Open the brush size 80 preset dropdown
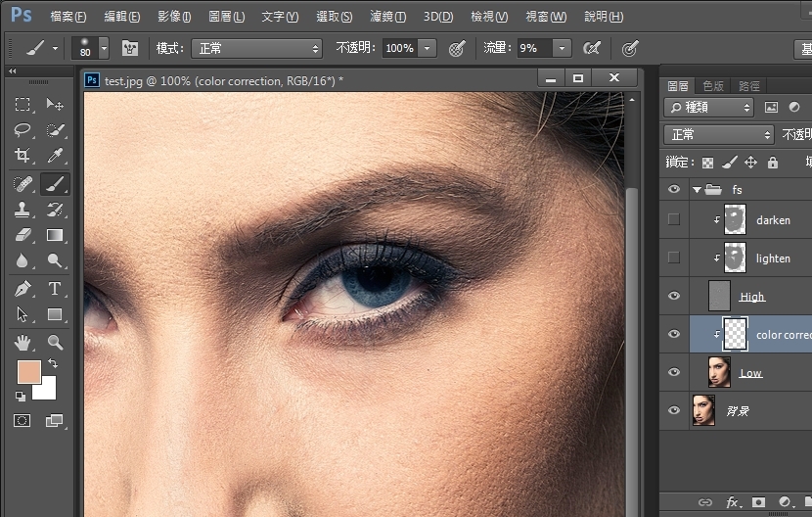This screenshot has width=812, height=517. [x=104, y=48]
